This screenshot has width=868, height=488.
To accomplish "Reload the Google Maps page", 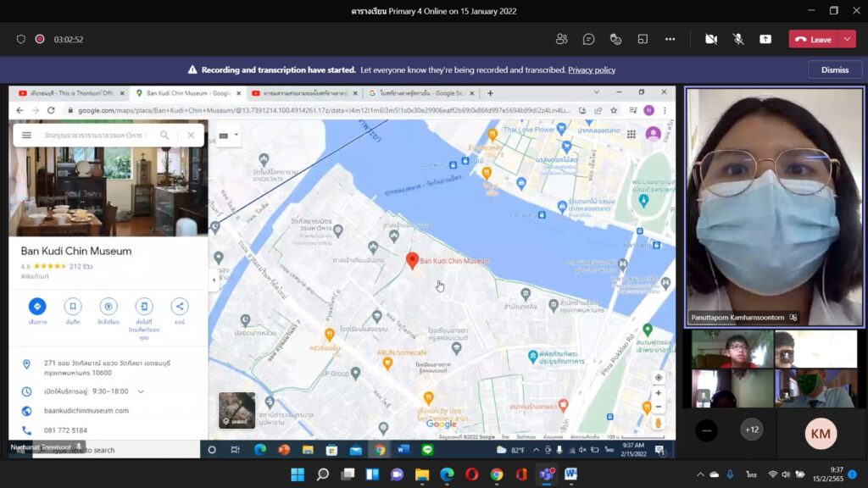I will tap(51, 110).
